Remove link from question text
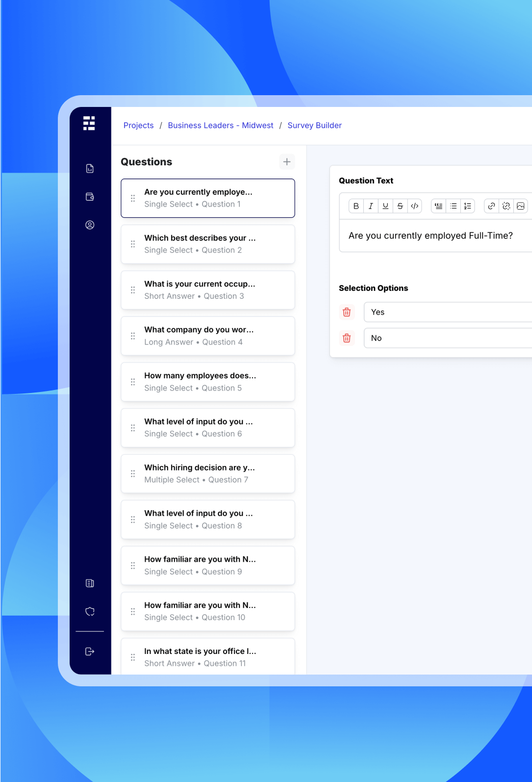The image size is (532, 782). pos(506,206)
